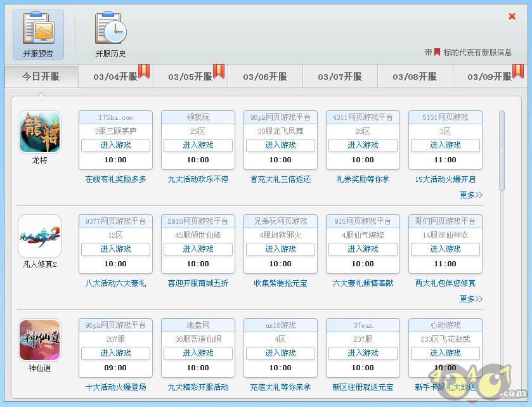This screenshot has height=407, width=532.
Task: Open the 礼券奖励等你拿 link
Action: 363,179
